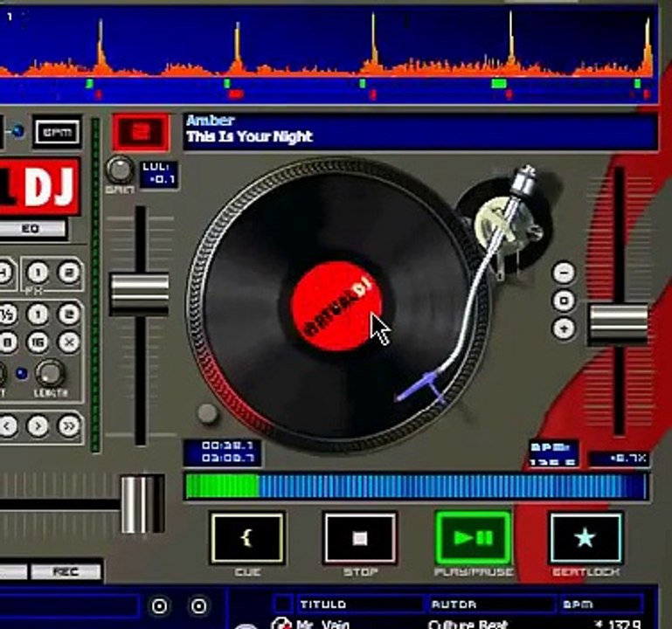Viewport: 672px width, 629px height.
Task: Cancel the loop with X button
Action: [68, 342]
